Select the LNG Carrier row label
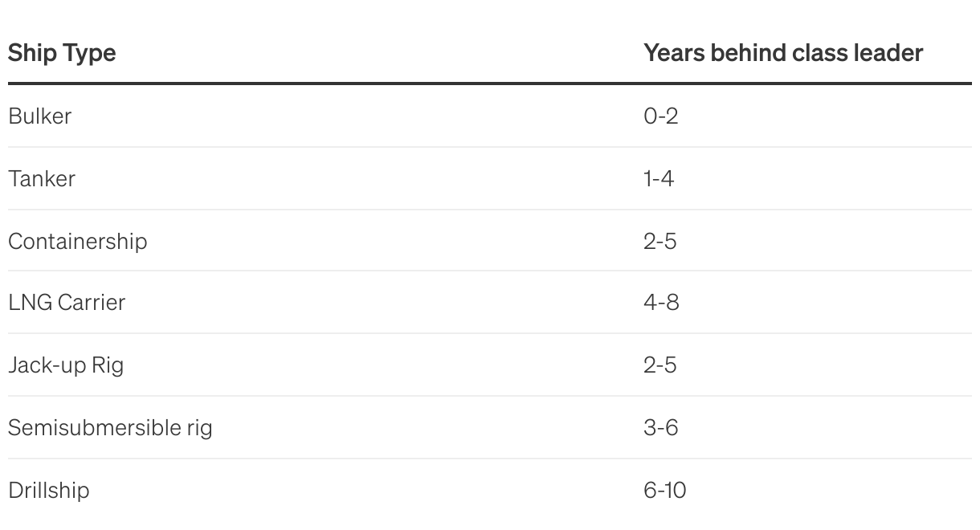 click(67, 303)
